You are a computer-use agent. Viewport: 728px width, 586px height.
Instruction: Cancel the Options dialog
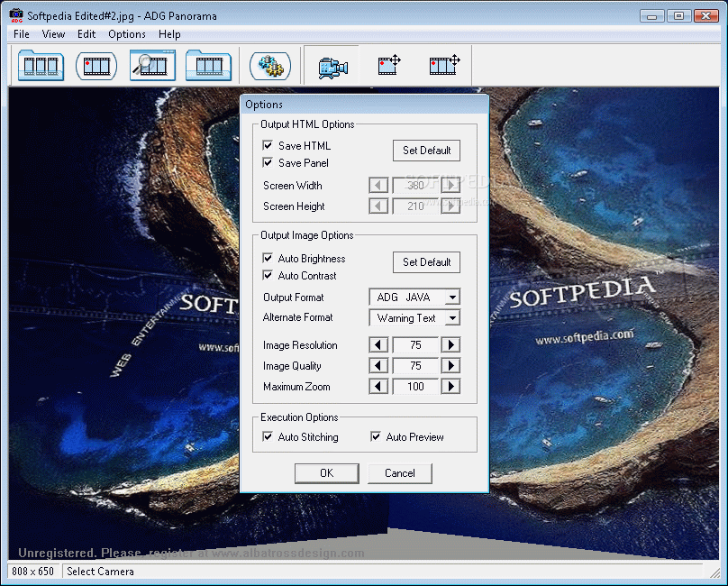400,473
